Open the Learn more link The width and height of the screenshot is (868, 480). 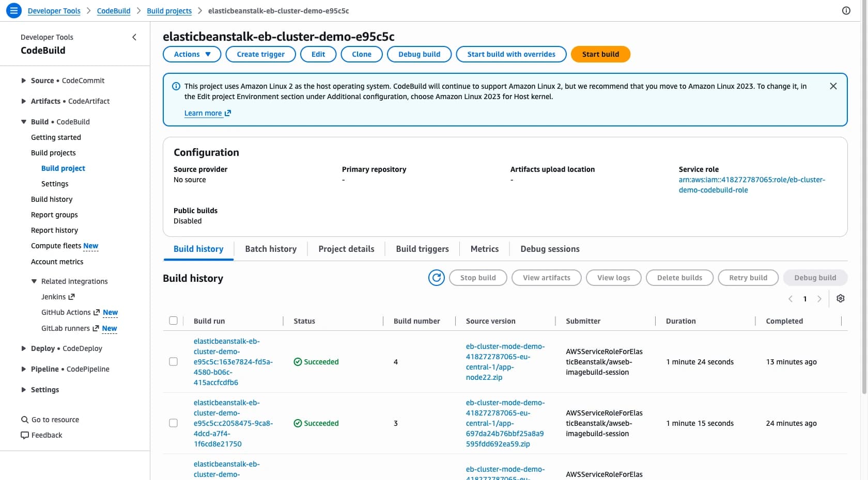point(207,113)
